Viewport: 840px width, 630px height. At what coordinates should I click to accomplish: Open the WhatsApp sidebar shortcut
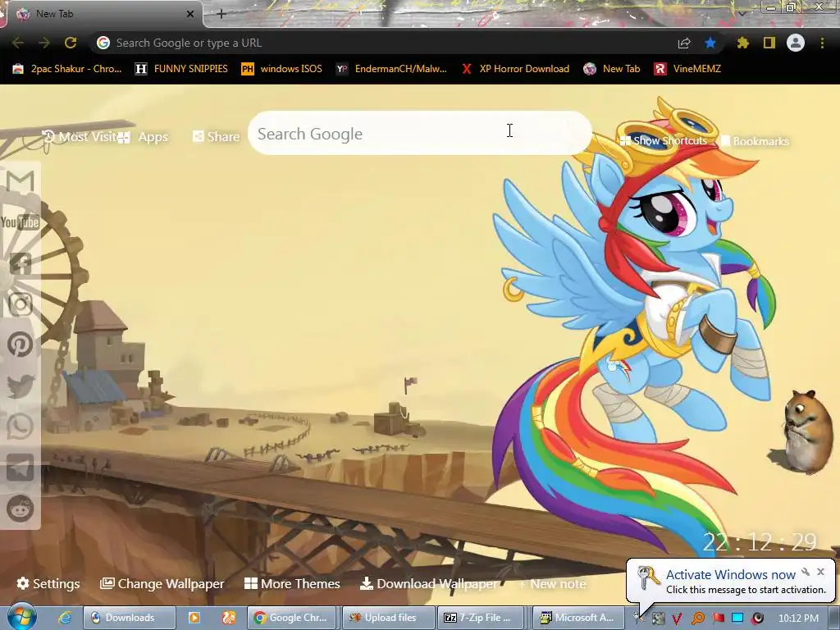21,427
